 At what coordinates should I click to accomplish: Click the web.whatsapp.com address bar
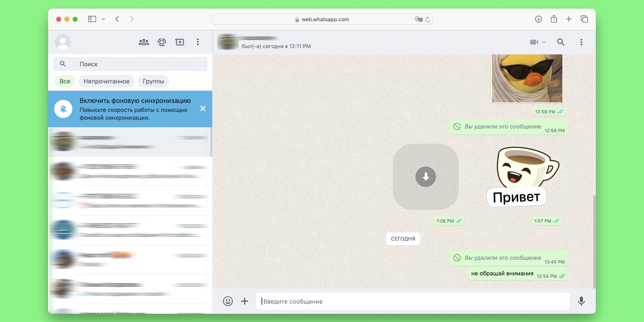coord(322,19)
